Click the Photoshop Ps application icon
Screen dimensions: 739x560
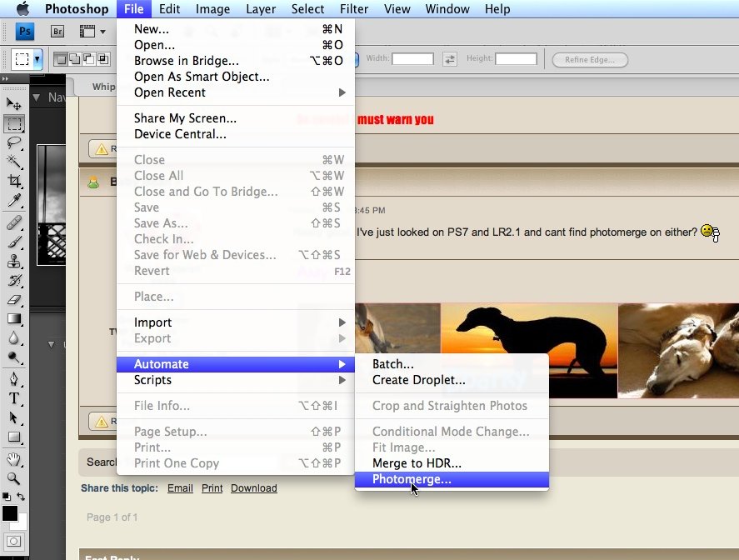point(24,32)
